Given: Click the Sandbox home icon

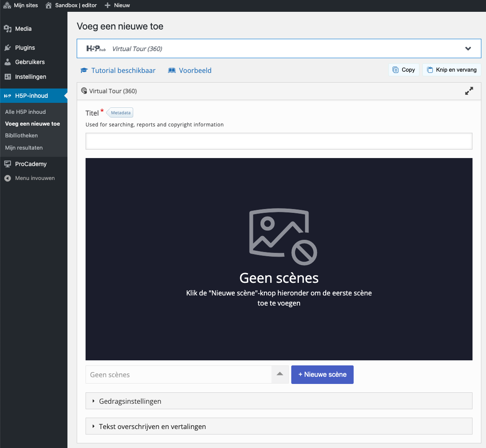Looking at the screenshot, I should pos(49,5).
